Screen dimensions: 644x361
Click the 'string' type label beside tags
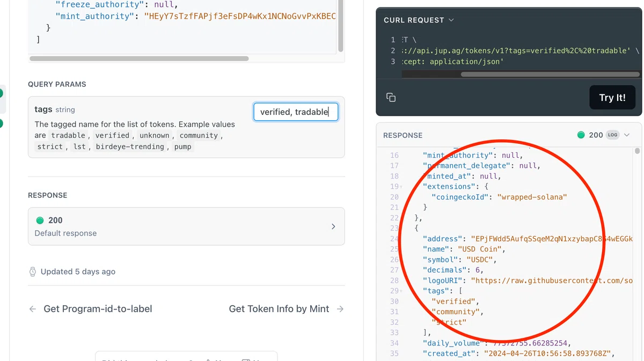click(65, 109)
